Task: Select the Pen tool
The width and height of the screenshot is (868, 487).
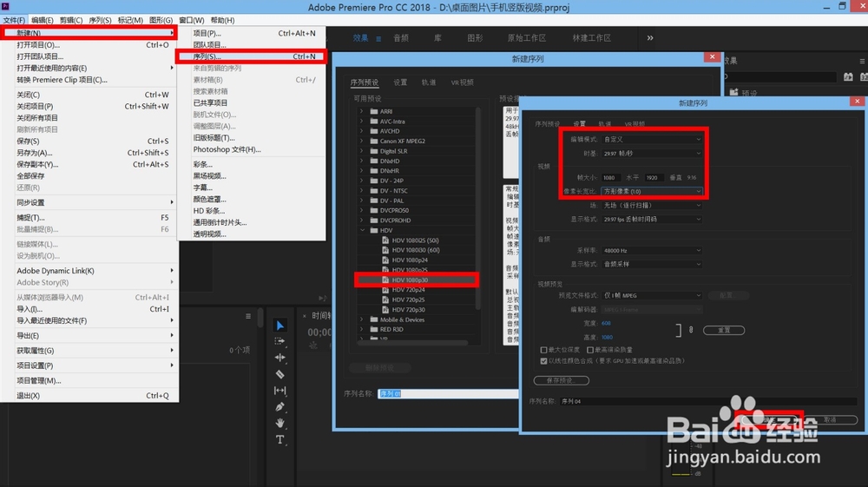Action: (280, 407)
